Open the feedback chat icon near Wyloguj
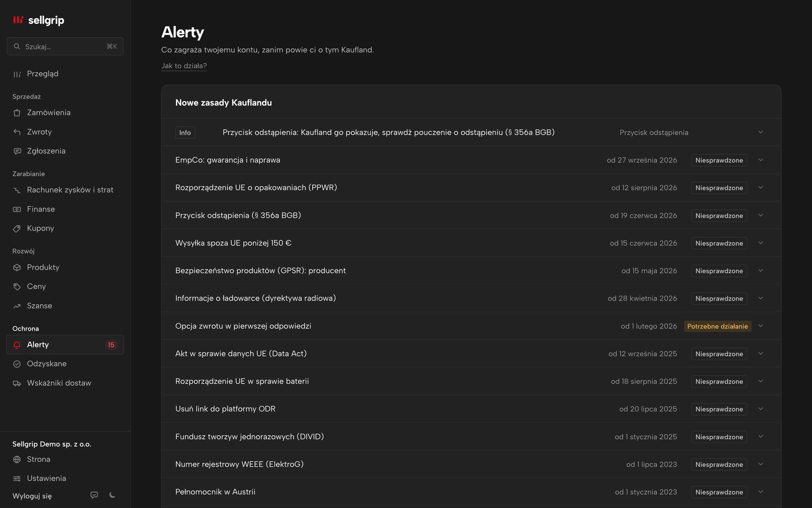 pos(94,495)
